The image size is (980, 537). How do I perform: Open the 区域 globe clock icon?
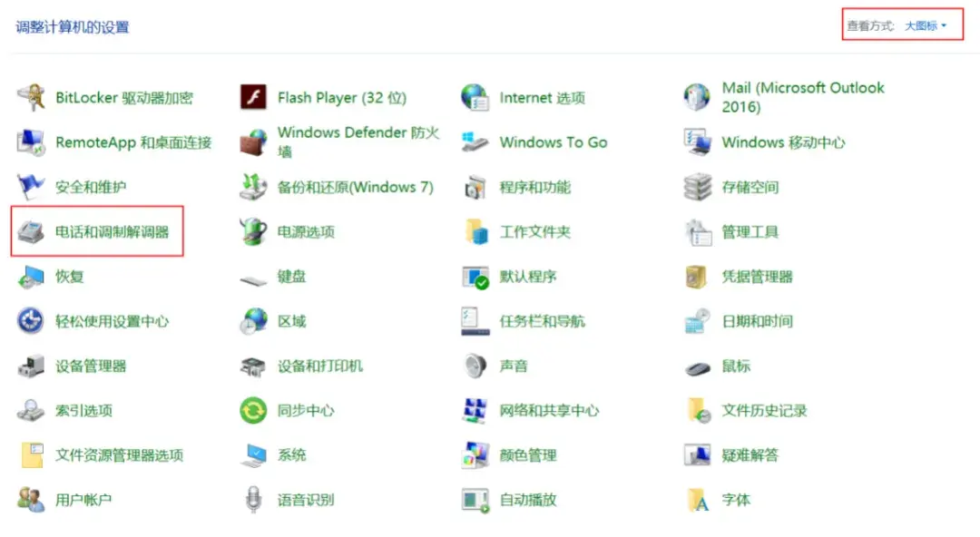coord(253,321)
